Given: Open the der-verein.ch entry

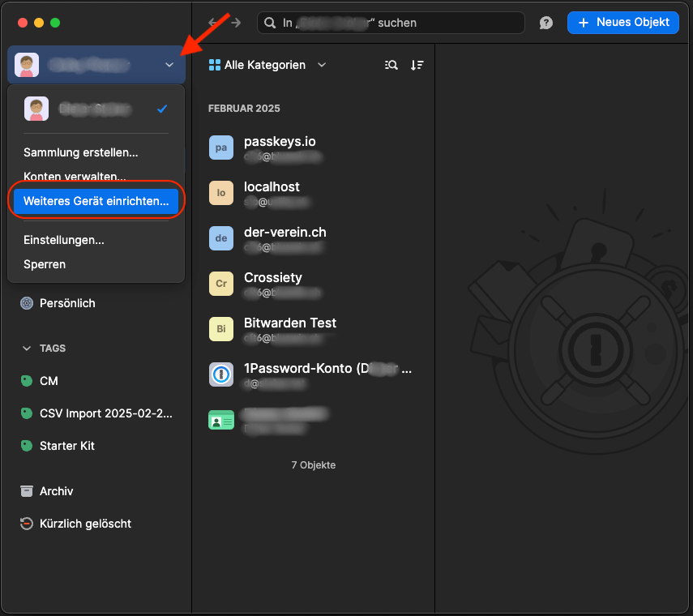Looking at the screenshot, I should [314, 238].
